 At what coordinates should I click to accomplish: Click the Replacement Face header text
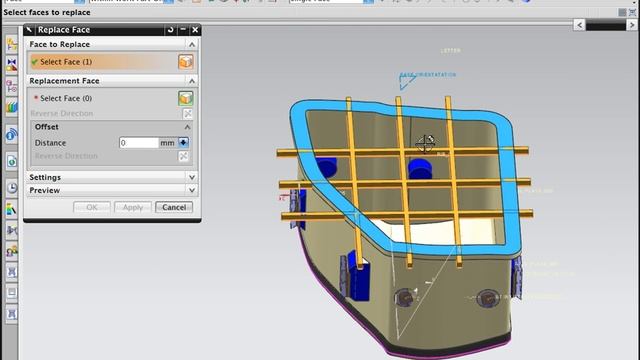(64, 81)
